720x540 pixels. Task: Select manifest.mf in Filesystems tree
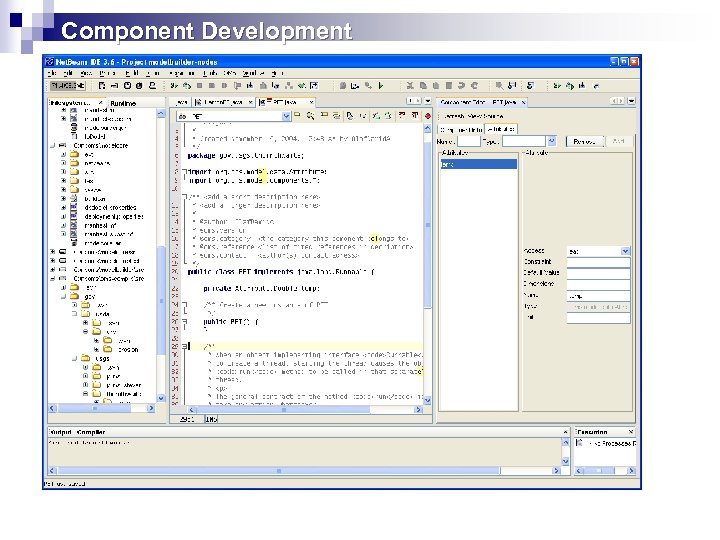[100, 225]
